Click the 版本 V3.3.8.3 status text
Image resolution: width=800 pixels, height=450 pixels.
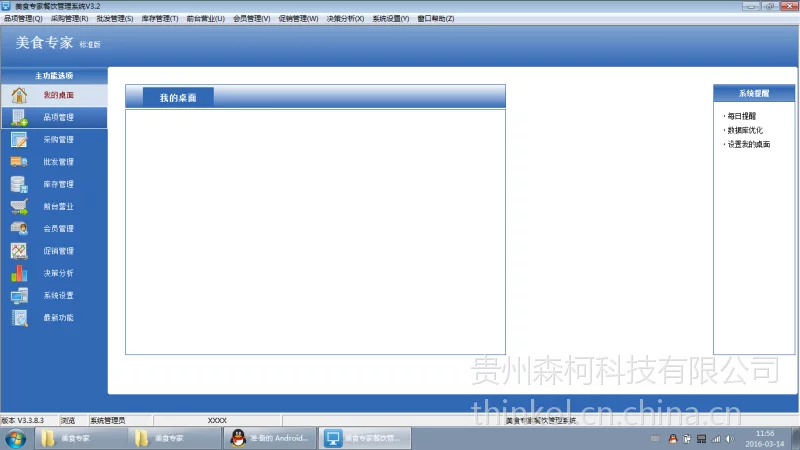pyautogui.click(x=22, y=420)
